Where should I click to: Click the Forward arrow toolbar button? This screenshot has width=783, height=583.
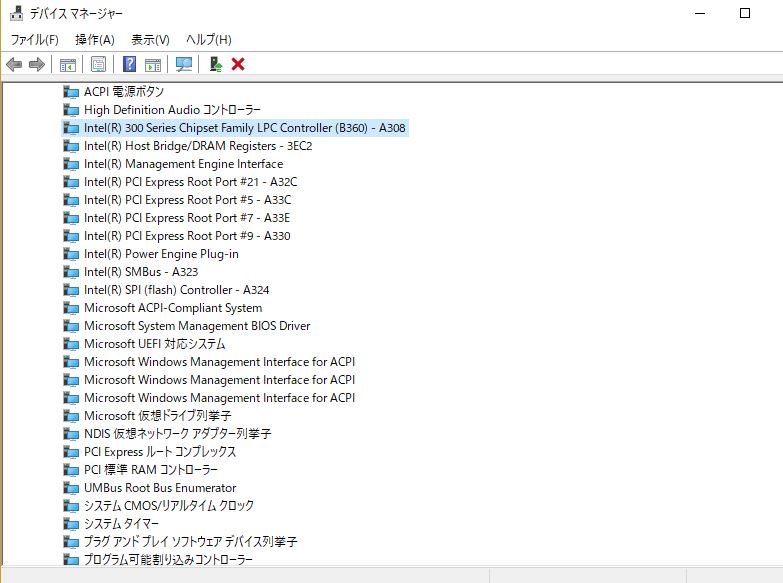point(37,64)
